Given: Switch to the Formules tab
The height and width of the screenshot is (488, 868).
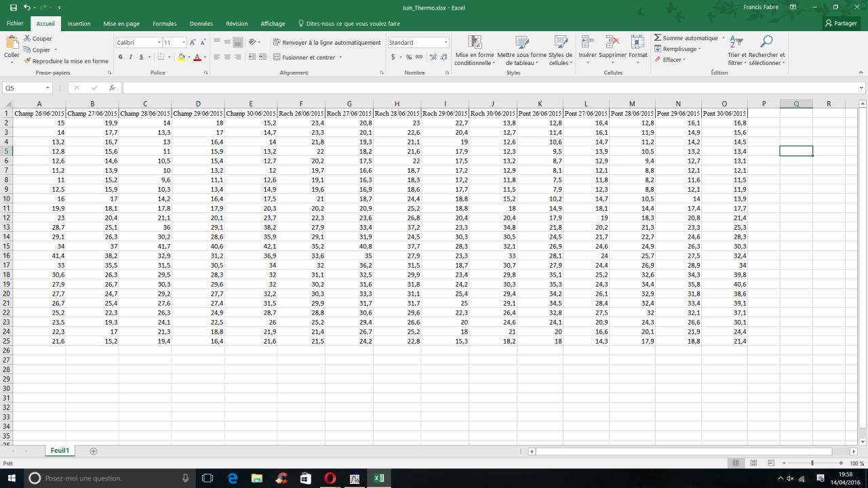Looking at the screenshot, I should click(164, 24).
